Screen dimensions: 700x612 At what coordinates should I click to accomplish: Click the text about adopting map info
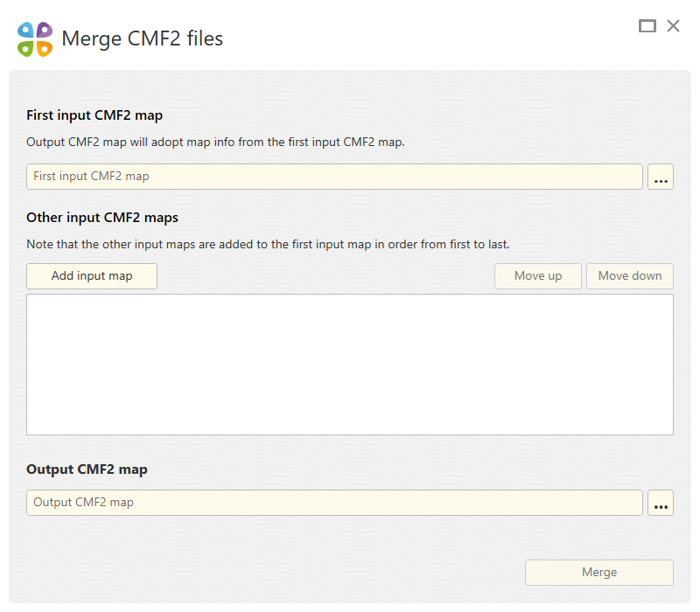tap(215, 143)
